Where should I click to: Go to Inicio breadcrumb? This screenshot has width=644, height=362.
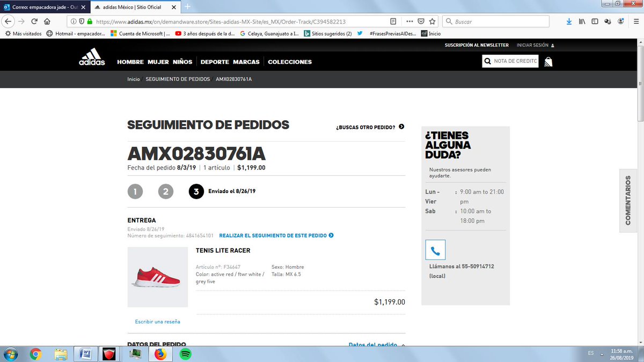click(x=134, y=79)
